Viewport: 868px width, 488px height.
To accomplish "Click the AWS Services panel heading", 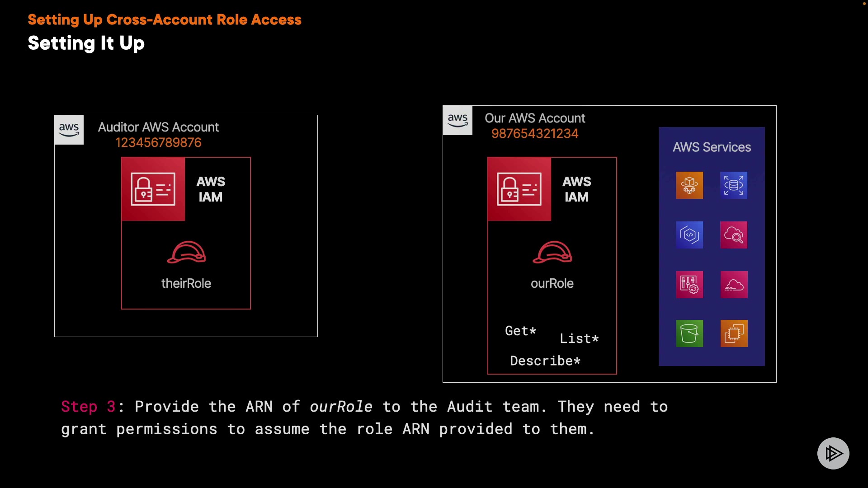I will tap(712, 147).
